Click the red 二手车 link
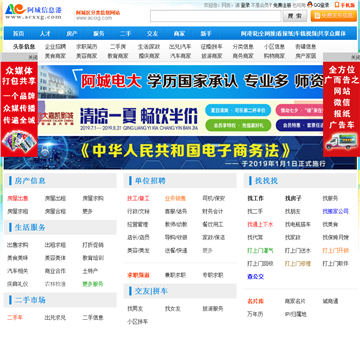This screenshot has width=360, height=360. click(15, 318)
